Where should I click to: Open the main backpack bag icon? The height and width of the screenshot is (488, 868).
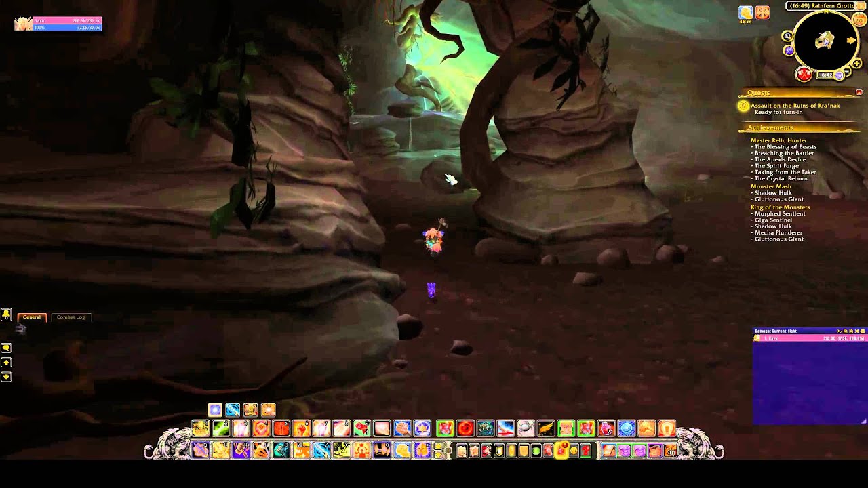[x=670, y=450]
